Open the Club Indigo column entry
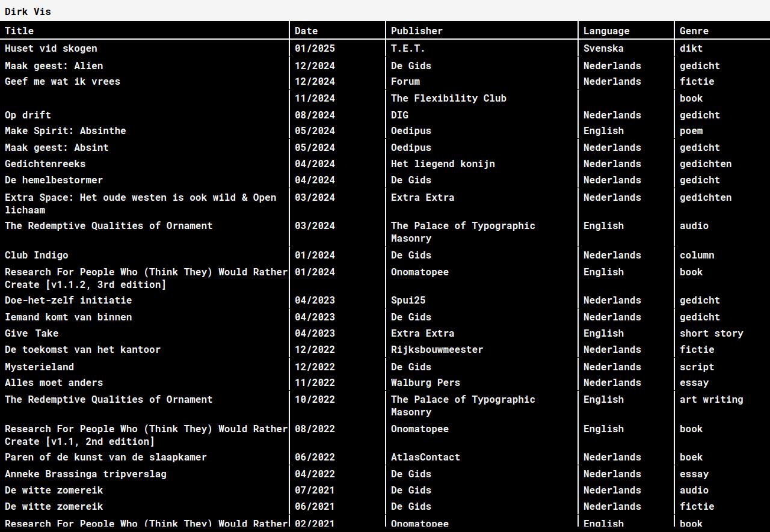The width and height of the screenshot is (770, 532). (37, 255)
